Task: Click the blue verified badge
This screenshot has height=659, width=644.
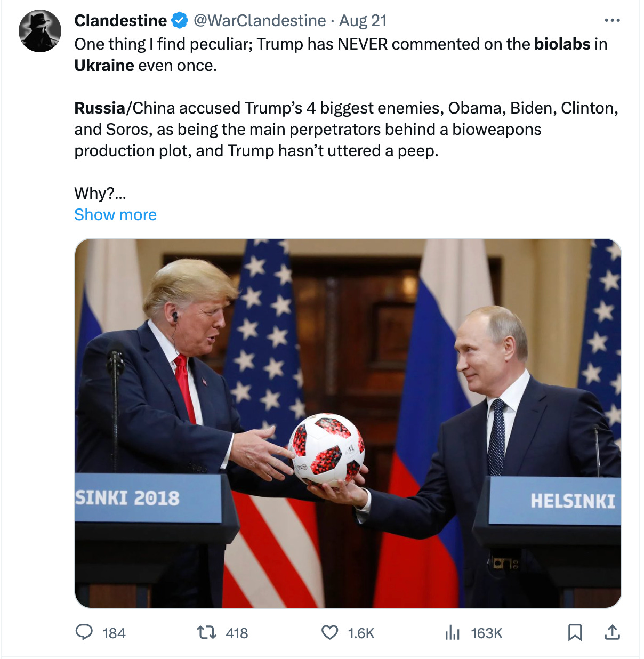Action: [180, 21]
